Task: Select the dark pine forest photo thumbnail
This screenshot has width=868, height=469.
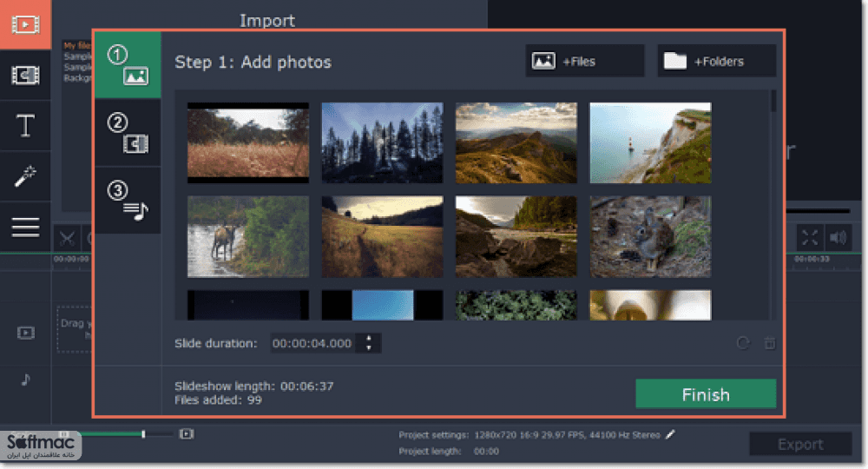Action: click(x=382, y=142)
